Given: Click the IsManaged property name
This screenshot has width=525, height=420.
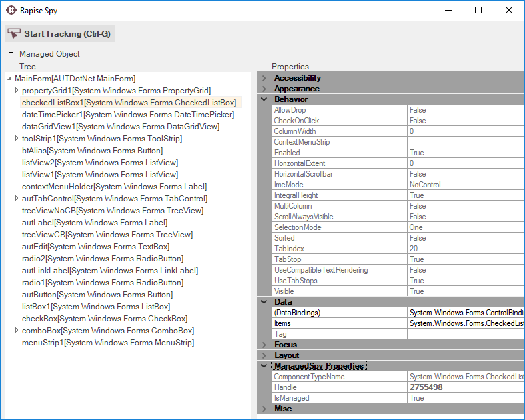Looking at the screenshot, I should point(292,398).
